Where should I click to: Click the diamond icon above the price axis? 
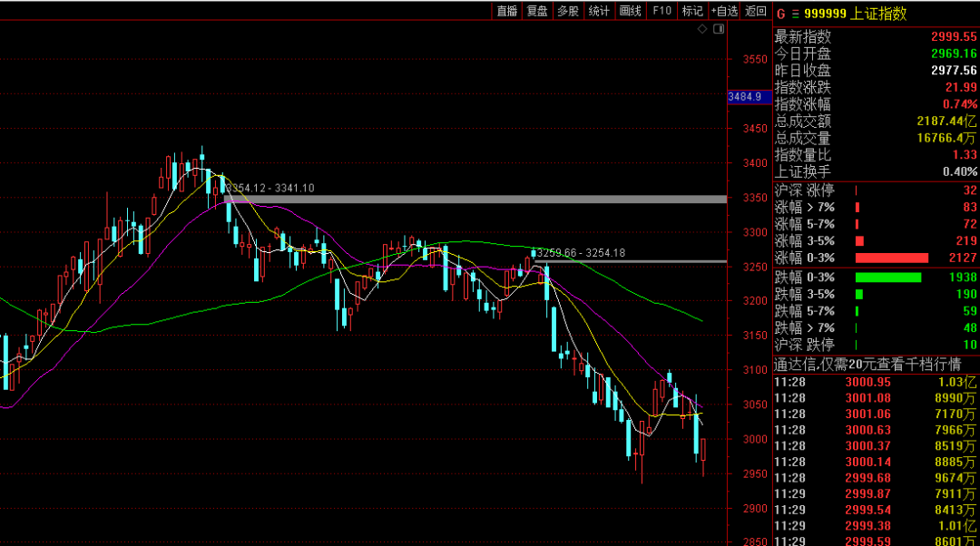[x=702, y=30]
